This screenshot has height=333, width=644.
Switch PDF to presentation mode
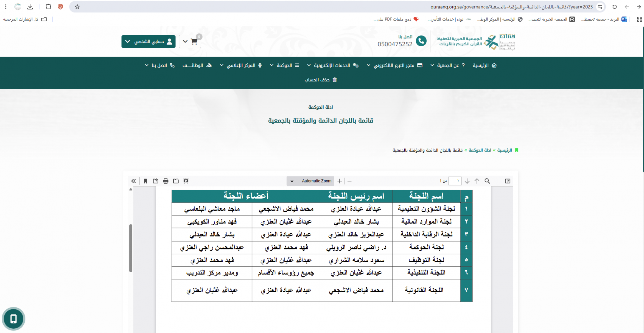[186, 181]
